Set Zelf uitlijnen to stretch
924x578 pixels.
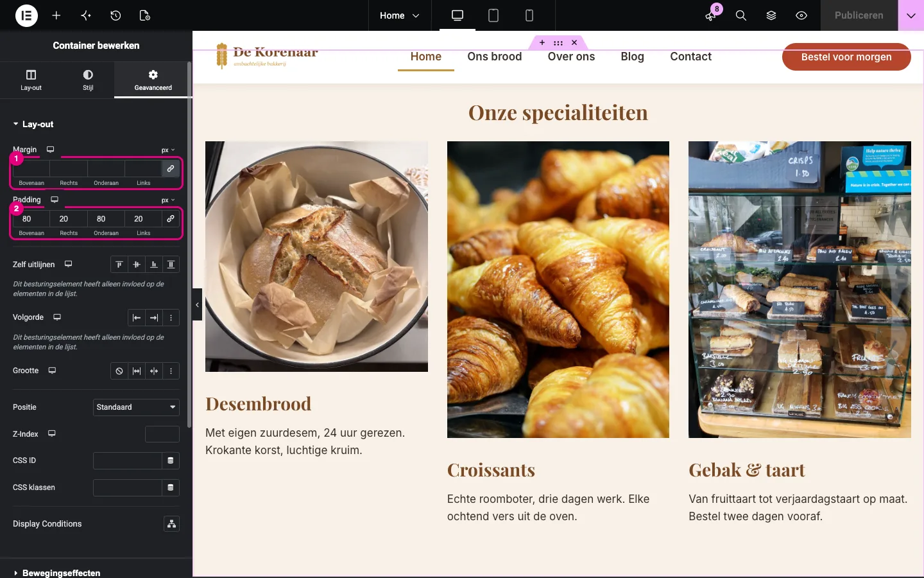(171, 265)
